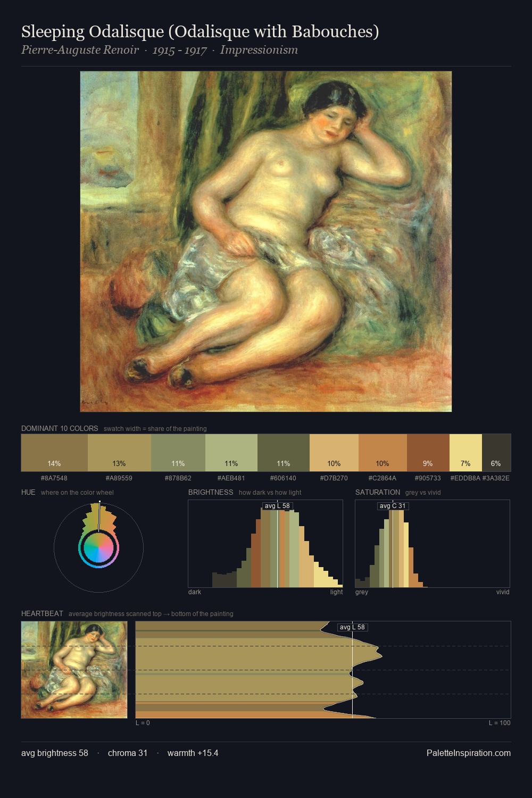532x798 pixels.
Task: Click the 'chroma 31' footer text
Action: click(128, 753)
